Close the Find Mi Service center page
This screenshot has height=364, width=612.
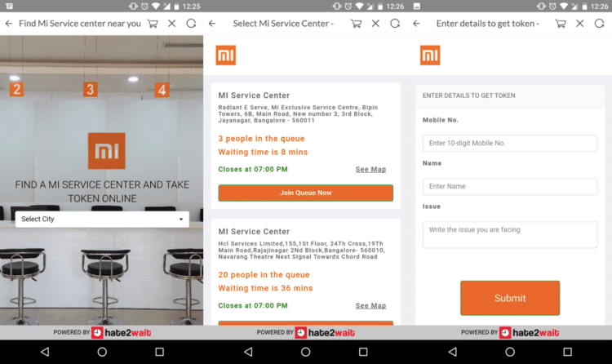(x=171, y=24)
